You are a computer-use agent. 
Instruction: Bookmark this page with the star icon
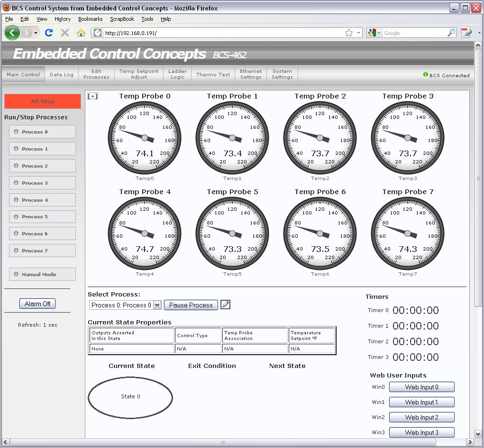coord(349,33)
